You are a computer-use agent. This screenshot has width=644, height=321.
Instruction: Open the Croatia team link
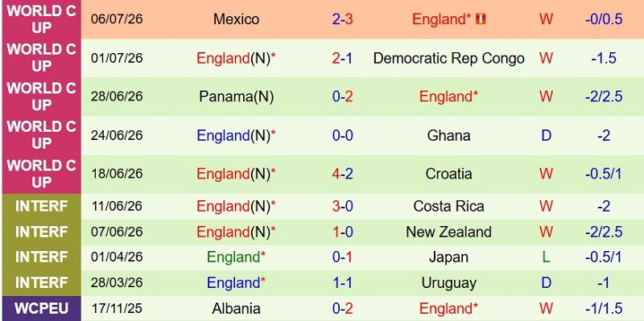click(x=448, y=174)
